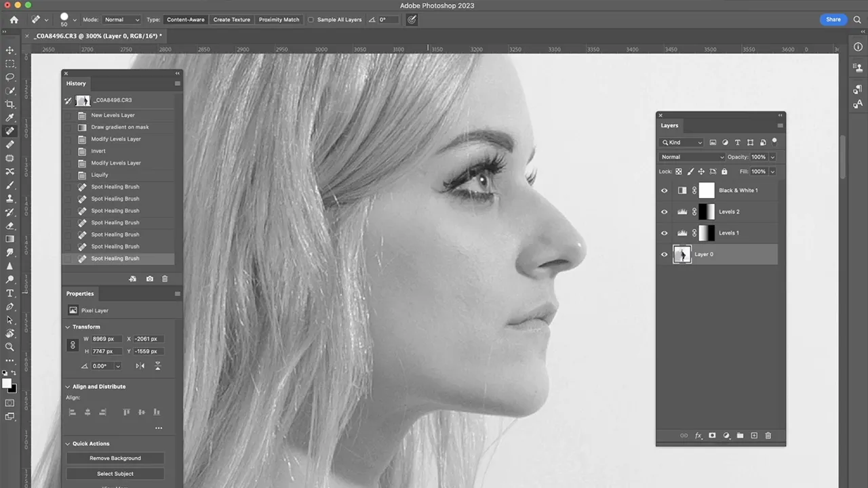868x488 pixels.
Task: Open the Layers tab
Action: click(x=669, y=125)
